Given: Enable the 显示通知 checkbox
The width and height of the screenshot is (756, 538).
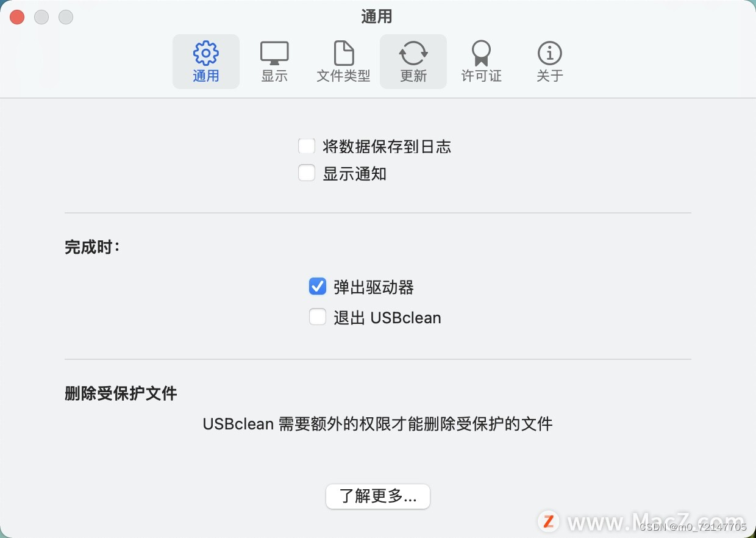Looking at the screenshot, I should (x=307, y=173).
